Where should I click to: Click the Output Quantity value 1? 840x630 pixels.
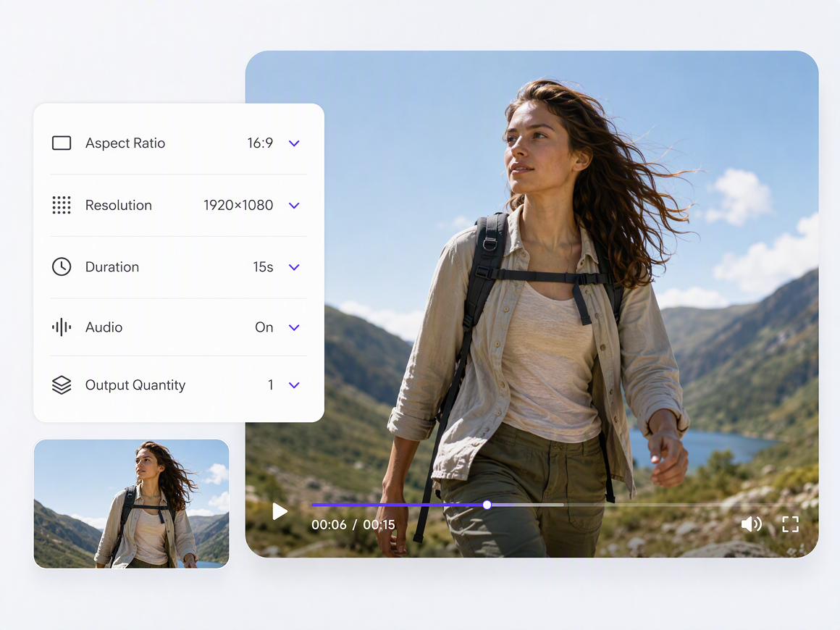point(271,385)
